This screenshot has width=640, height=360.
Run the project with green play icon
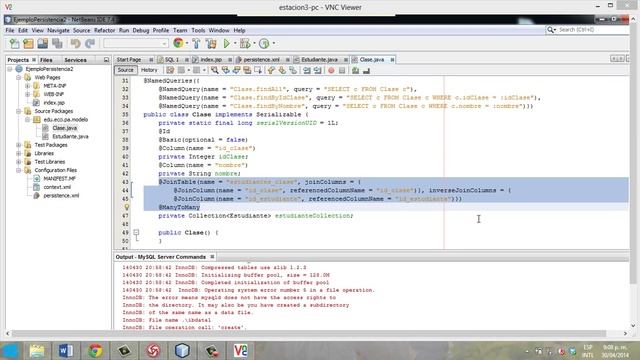click(227, 43)
